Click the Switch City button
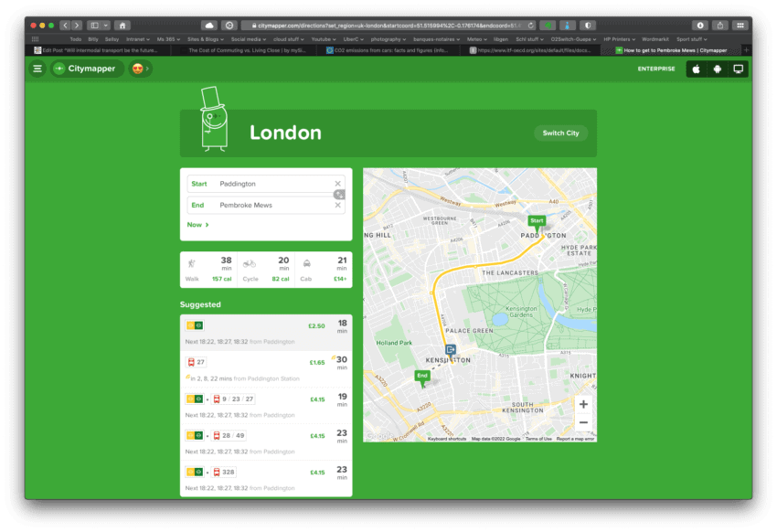 pyautogui.click(x=560, y=133)
